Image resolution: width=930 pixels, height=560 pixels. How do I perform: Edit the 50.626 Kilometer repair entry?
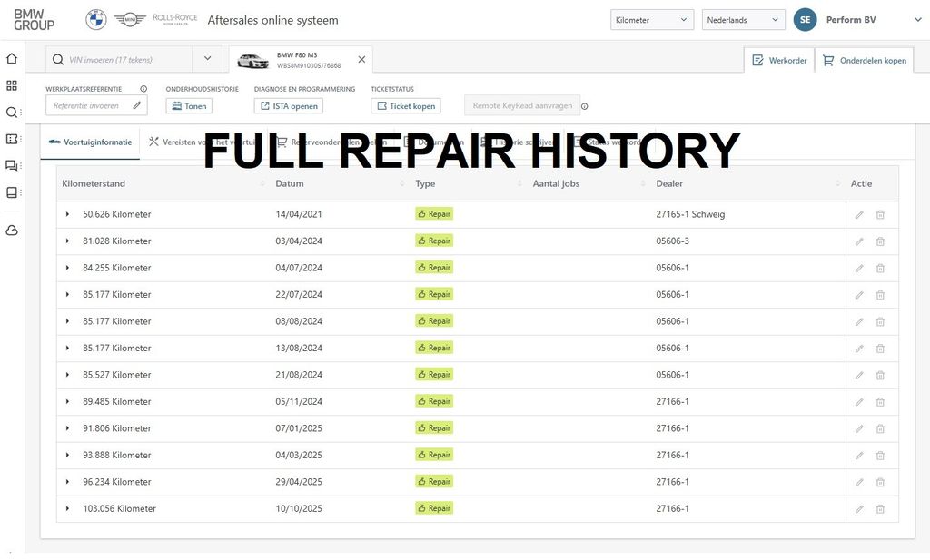[x=859, y=214]
